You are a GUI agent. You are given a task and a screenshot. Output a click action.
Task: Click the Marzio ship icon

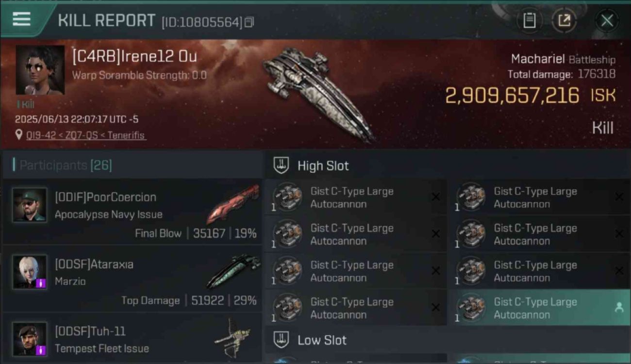coord(233,271)
